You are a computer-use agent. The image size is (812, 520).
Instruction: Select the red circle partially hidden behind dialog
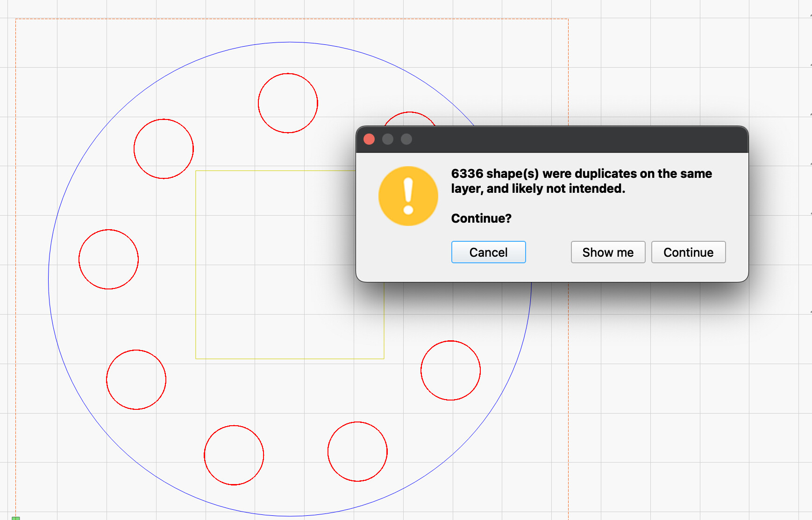coord(409,113)
